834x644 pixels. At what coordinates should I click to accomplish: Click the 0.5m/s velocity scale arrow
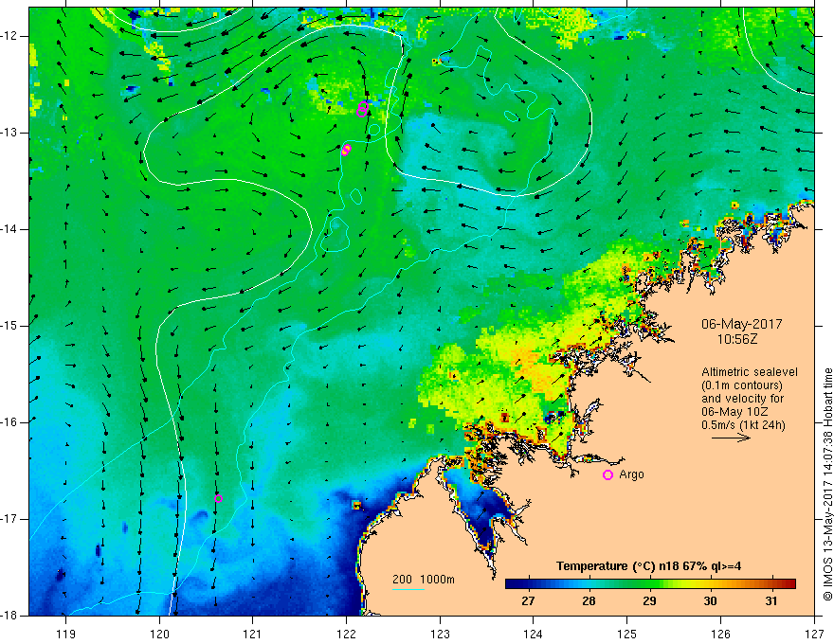coord(731,438)
